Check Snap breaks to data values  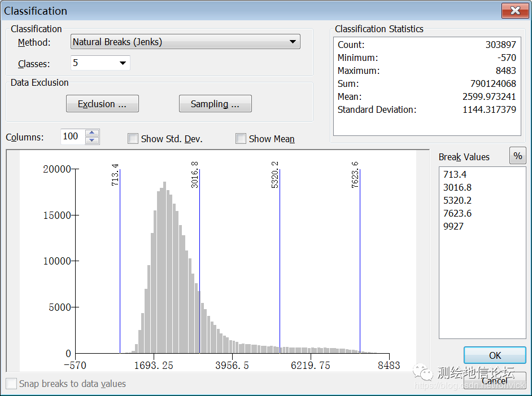click(11, 384)
